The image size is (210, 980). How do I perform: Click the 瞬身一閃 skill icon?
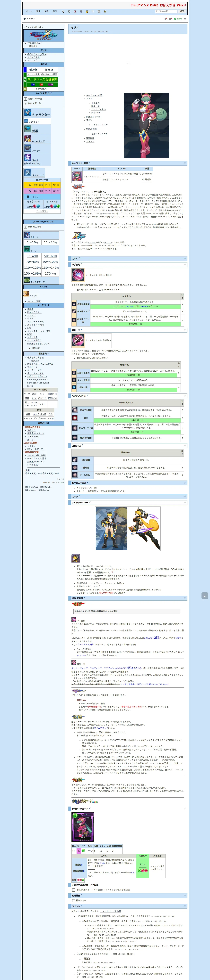coord(78,341)
